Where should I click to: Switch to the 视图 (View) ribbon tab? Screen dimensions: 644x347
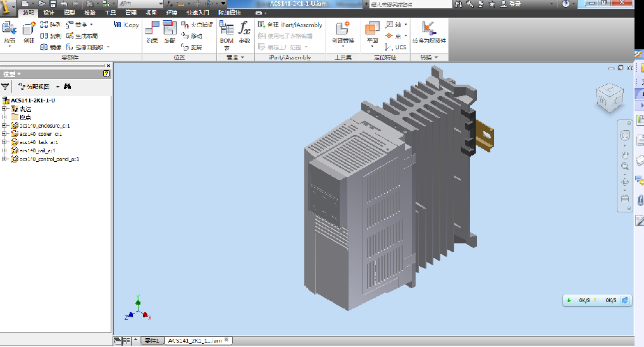click(151, 13)
